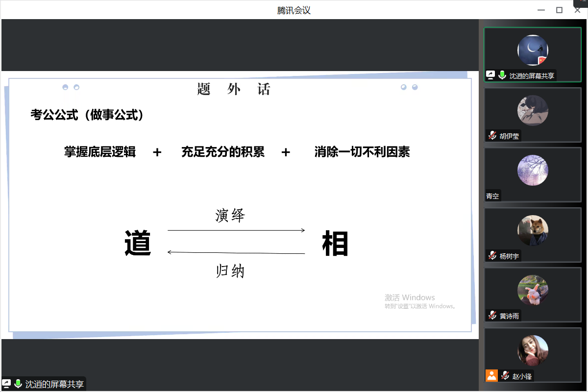Select 沈道's moon avatar thumbnail
This screenshot has height=392, width=588.
(x=533, y=50)
